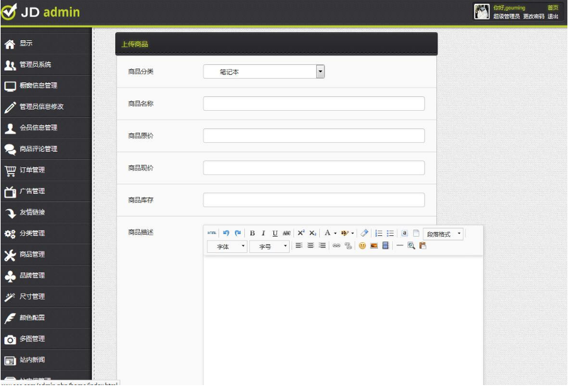
Task: Click the eraser clear-format icon
Action: click(365, 233)
